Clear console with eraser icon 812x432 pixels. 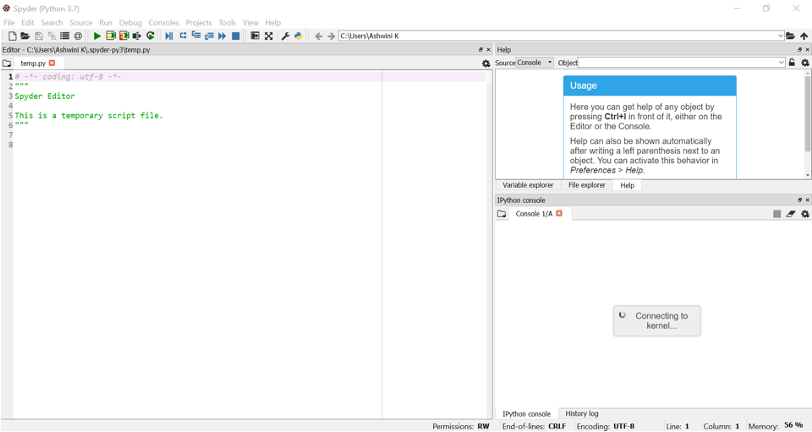click(x=790, y=214)
